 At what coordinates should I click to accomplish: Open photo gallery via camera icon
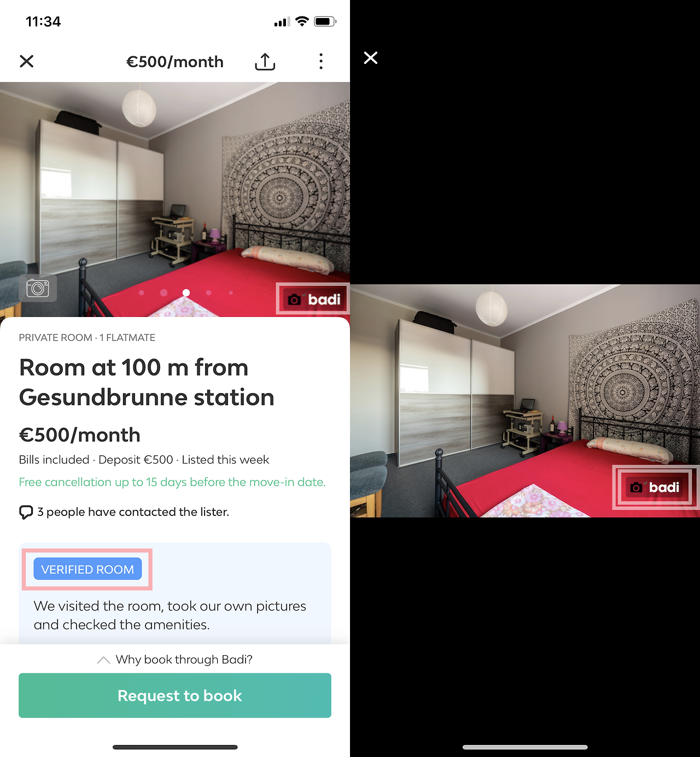(38, 287)
